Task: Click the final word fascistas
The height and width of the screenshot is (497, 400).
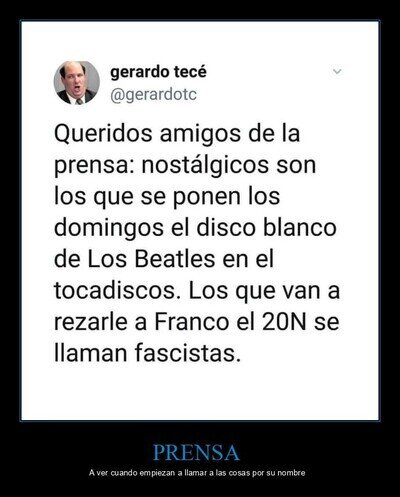Action: click(188, 353)
